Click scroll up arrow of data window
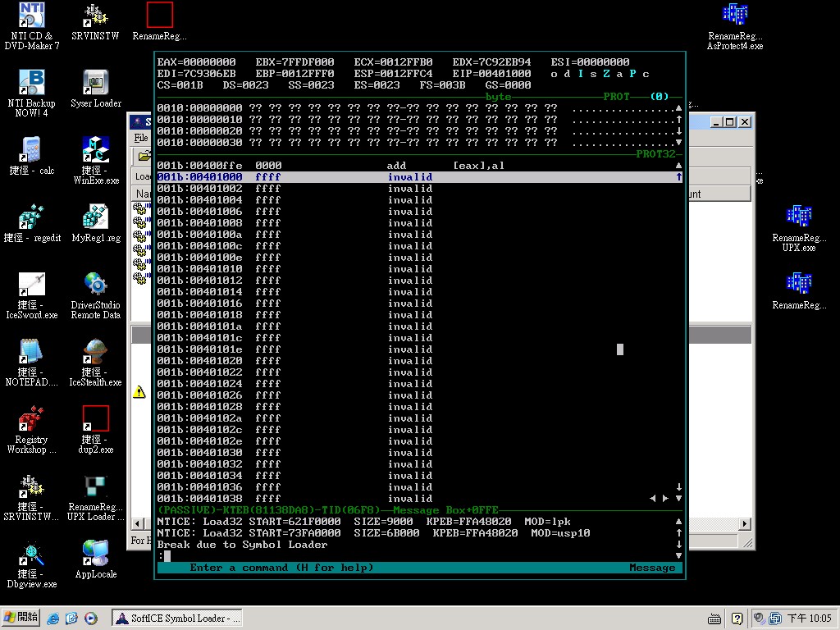 point(678,108)
